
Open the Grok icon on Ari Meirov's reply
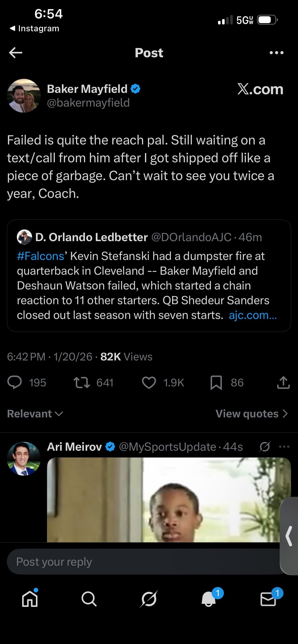[265, 447]
